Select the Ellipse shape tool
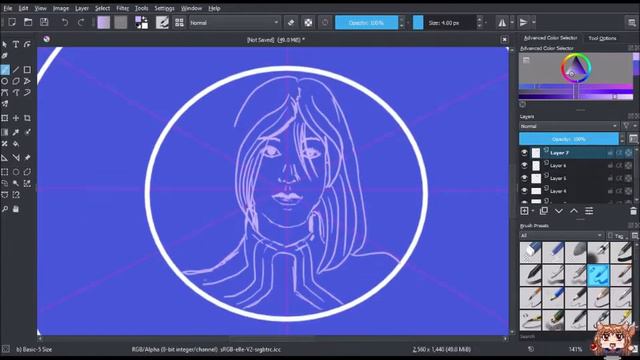This screenshot has width=640, height=360. point(4,81)
